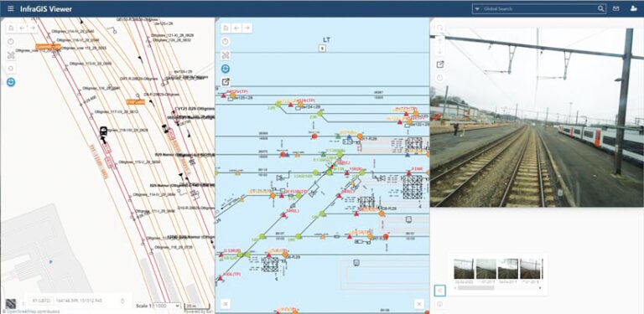Open the map Scale dropdown showing 1000
The image size is (644, 314).
click(x=166, y=306)
